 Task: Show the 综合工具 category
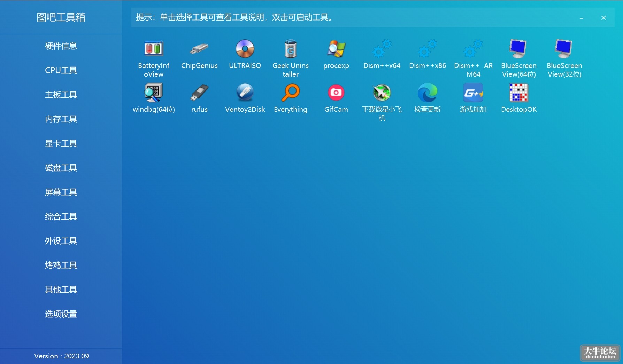(x=61, y=216)
